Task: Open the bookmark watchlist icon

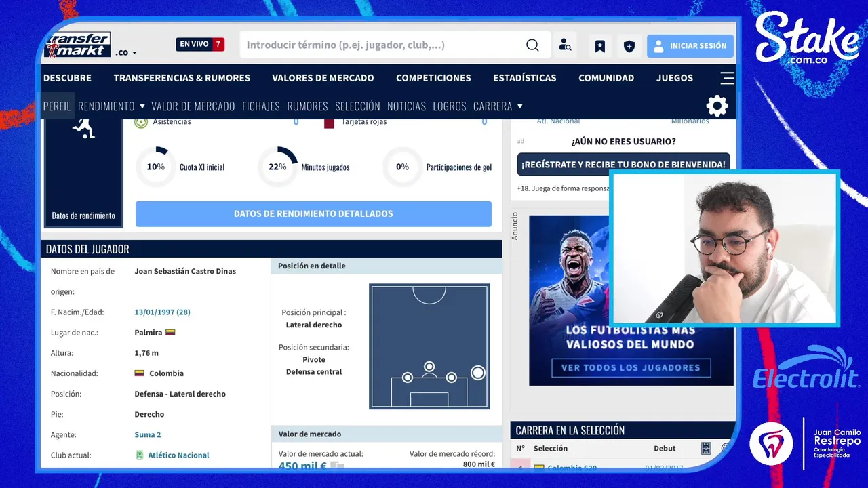Action: coord(600,46)
